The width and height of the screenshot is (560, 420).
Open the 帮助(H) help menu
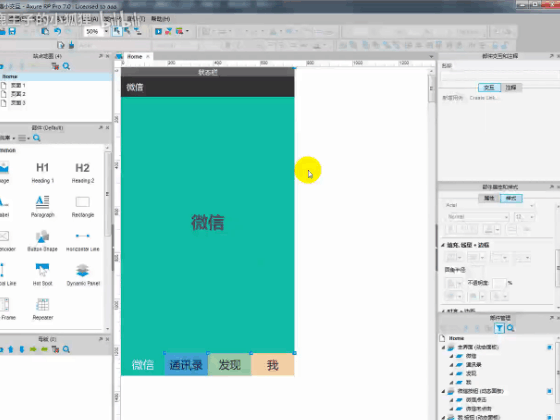coord(160,19)
